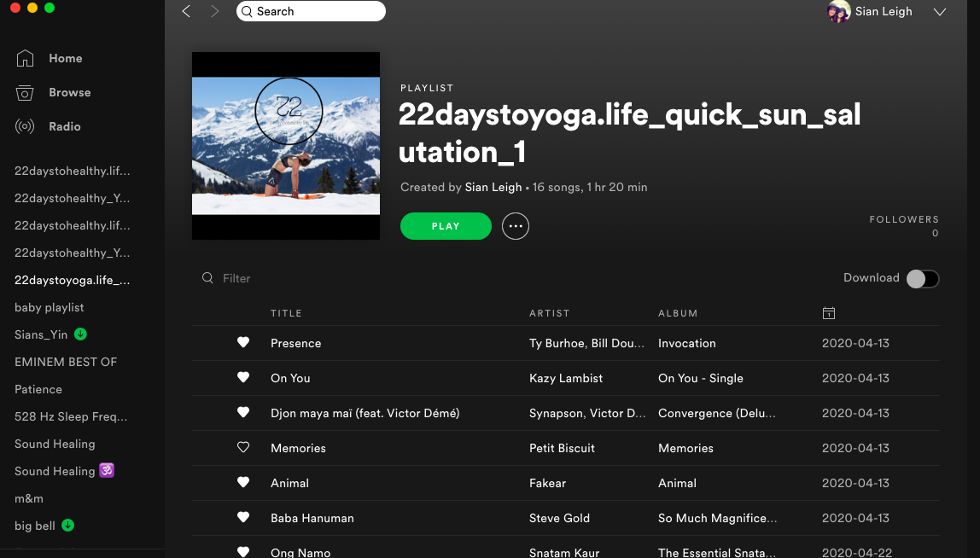
Task: Like the song Memories
Action: (x=243, y=447)
